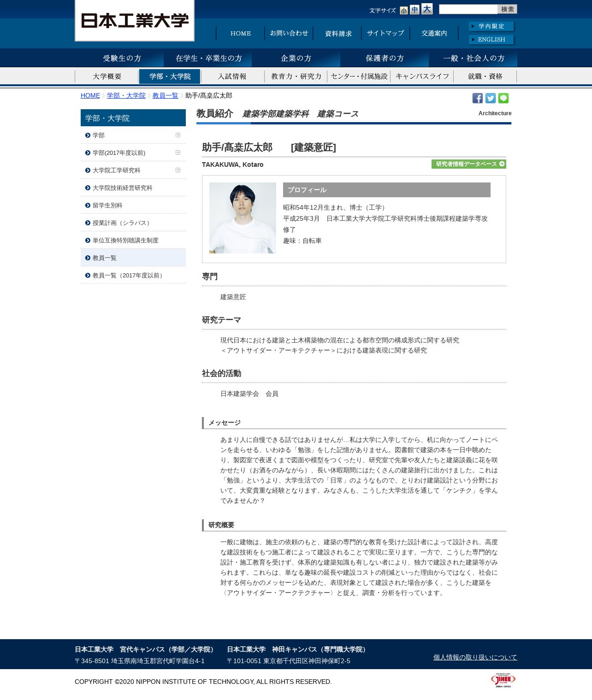Click the faculty profile photo
The height and width of the screenshot is (700, 592).
click(243, 218)
